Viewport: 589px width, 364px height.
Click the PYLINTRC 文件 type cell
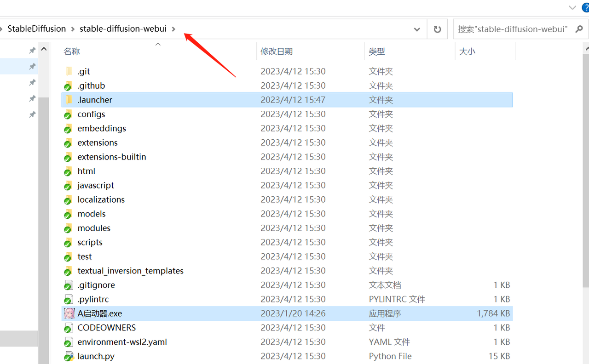(x=397, y=299)
